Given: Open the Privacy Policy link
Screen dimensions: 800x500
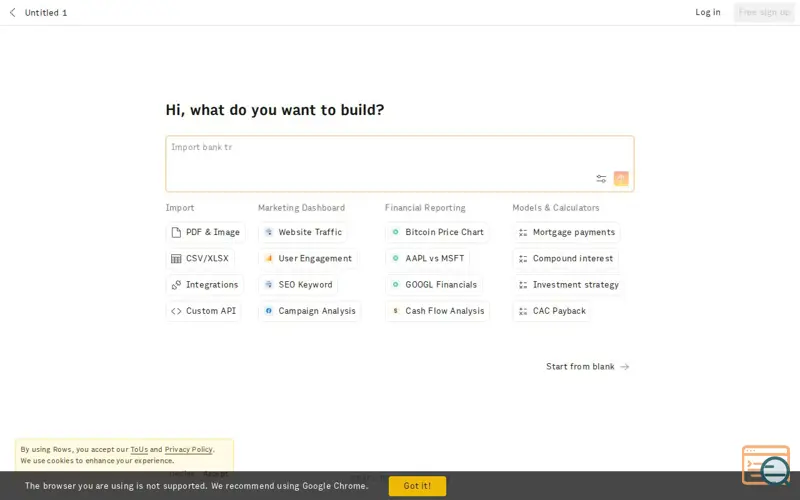Looking at the screenshot, I should (188, 449).
